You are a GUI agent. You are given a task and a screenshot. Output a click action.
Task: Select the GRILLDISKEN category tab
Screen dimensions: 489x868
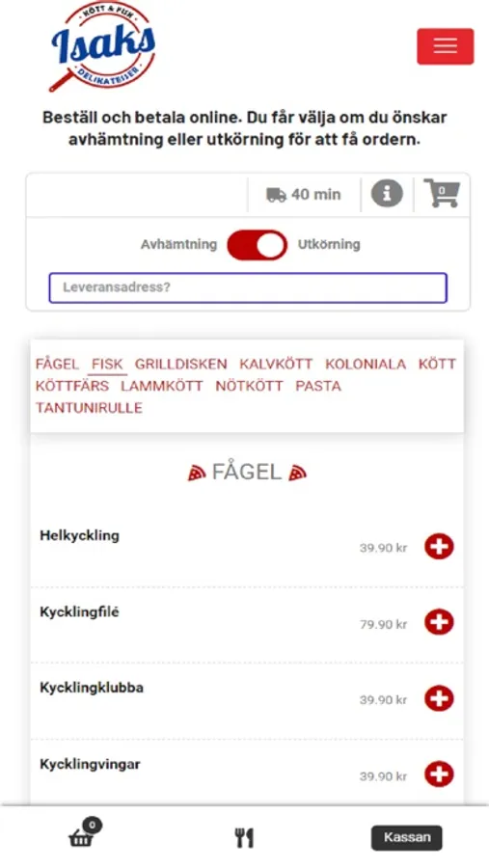coord(181,365)
